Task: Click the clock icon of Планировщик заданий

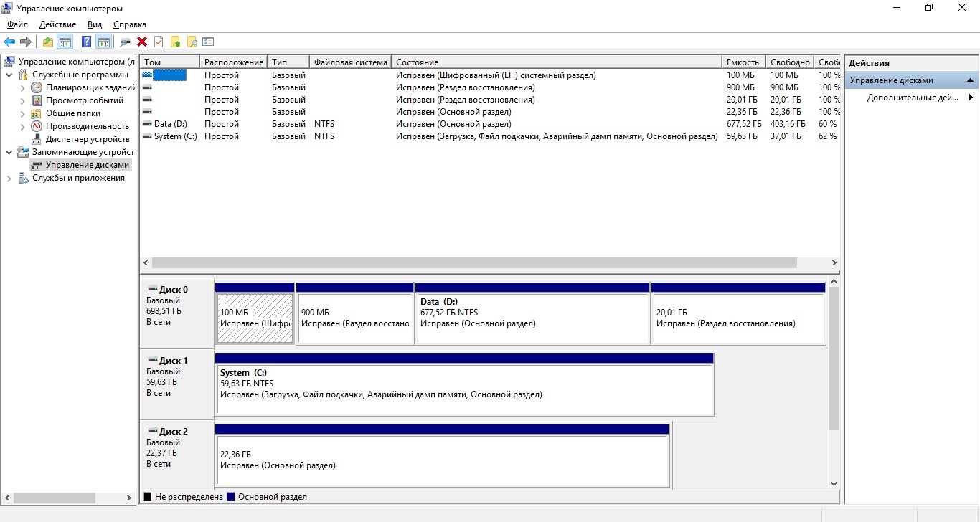Action: coord(37,87)
